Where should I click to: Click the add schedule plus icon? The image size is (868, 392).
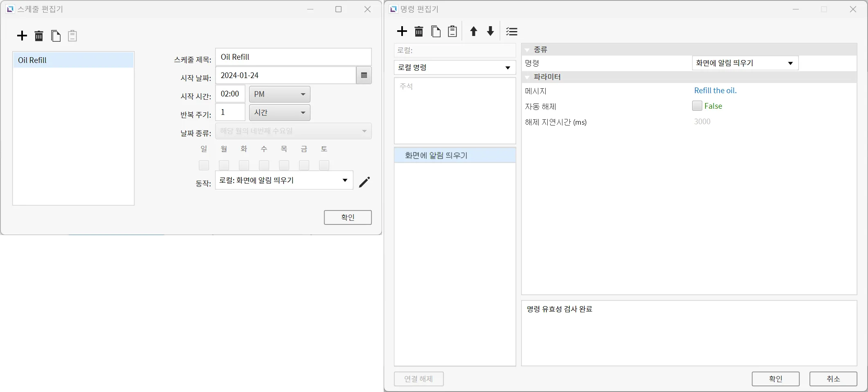tap(22, 36)
